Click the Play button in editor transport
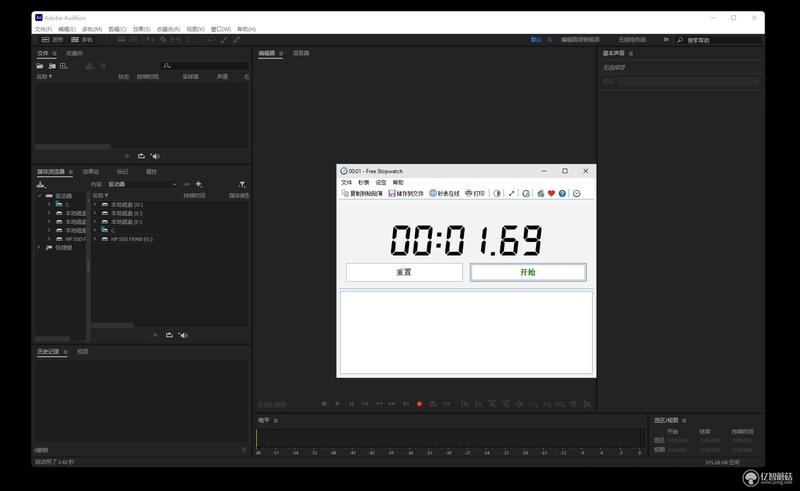Image resolution: width=800 pixels, height=491 pixels. point(337,404)
